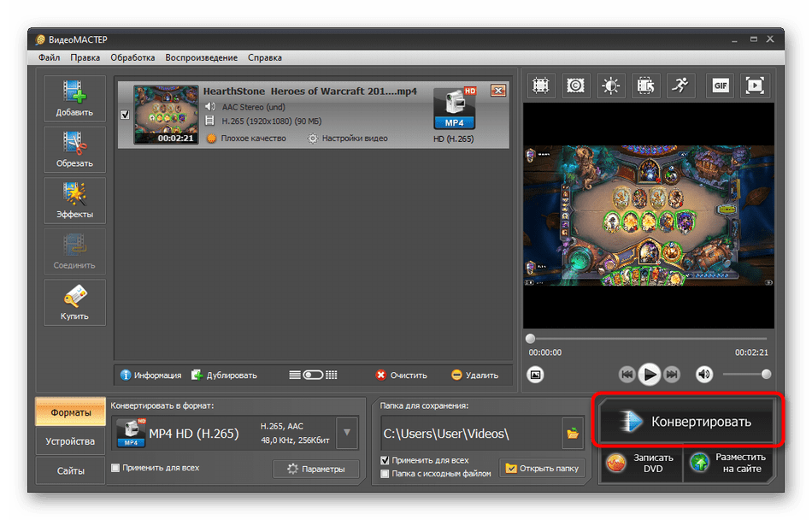
Task: Click Записать DVD button
Action: 641,463
